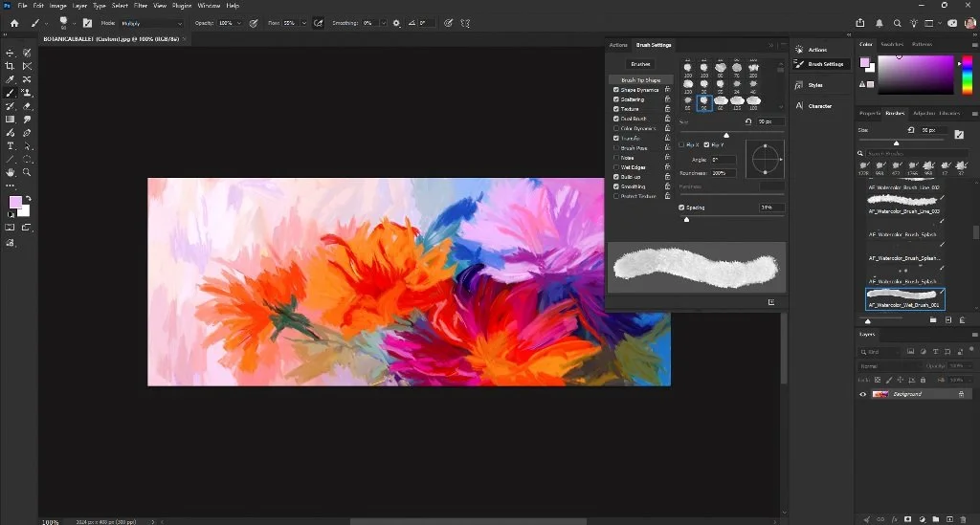Switch to the Properties tab
The image size is (980, 525).
pos(870,113)
